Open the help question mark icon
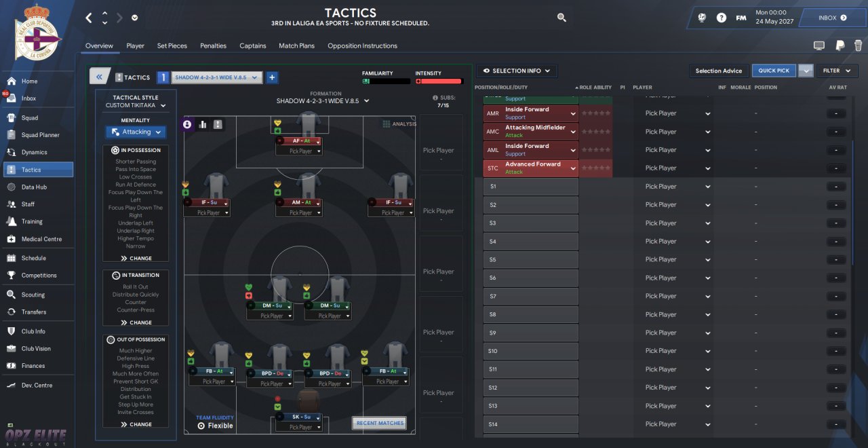The height and width of the screenshot is (448, 868). [722, 18]
